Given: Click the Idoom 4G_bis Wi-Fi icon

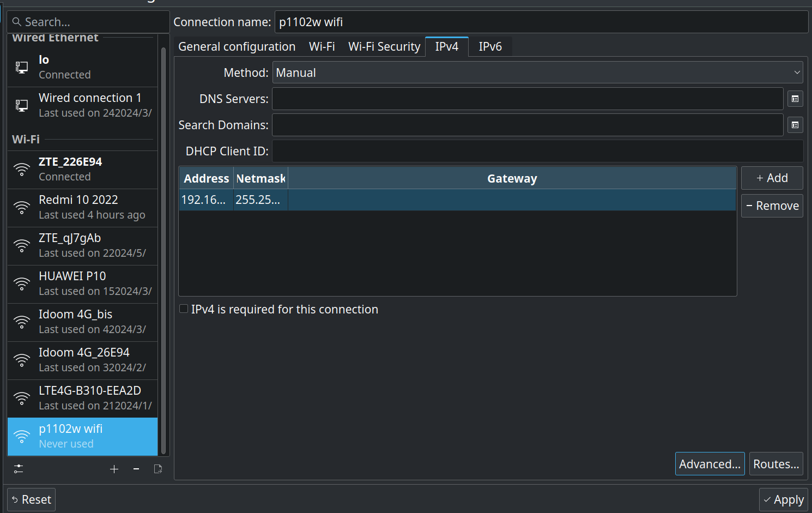Looking at the screenshot, I should click(x=22, y=322).
